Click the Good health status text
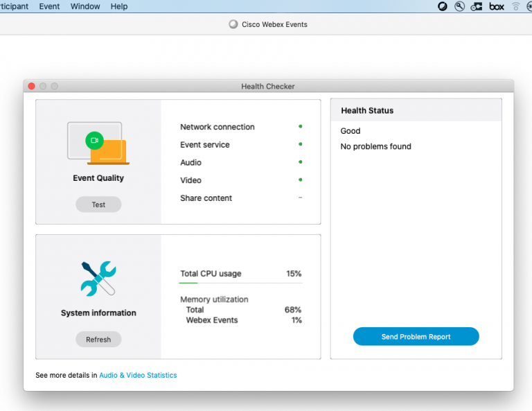Viewport: 532px width, 411px height. click(351, 131)
